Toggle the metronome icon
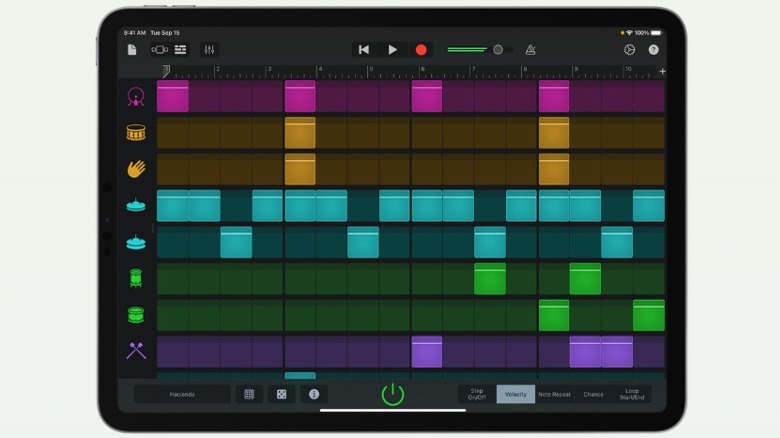The height and width of the screenshot is (438, 780). [x=531, y=50]
